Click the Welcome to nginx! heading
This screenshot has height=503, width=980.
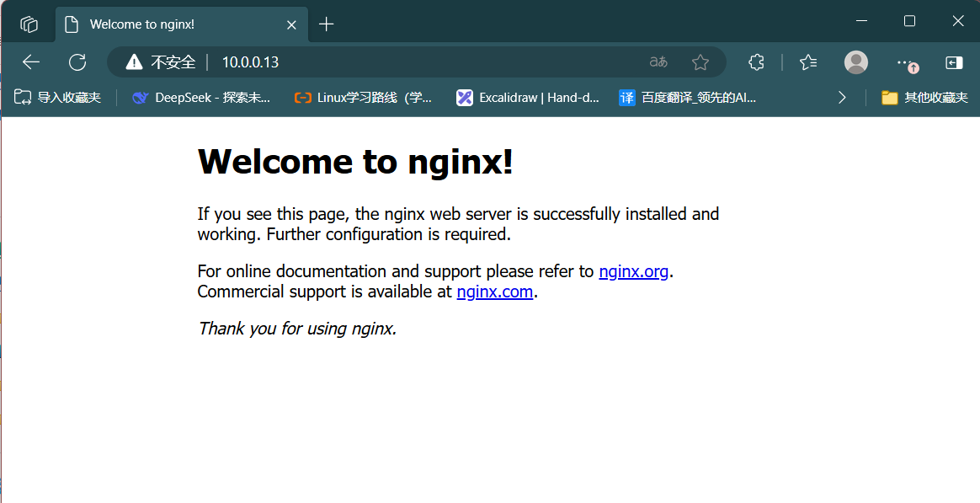(355, 162)
